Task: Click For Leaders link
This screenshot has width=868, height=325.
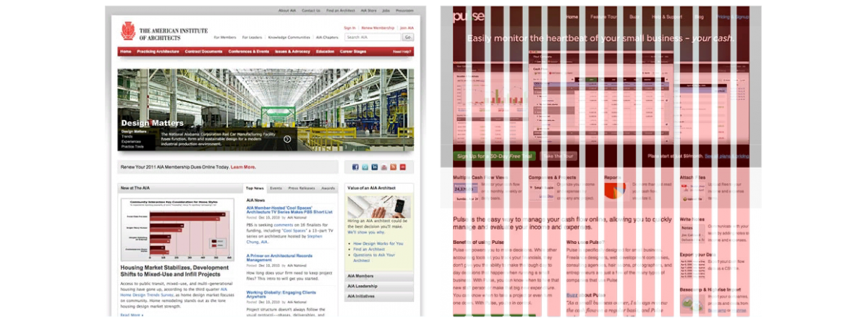Action: click(x=252, y=37)
